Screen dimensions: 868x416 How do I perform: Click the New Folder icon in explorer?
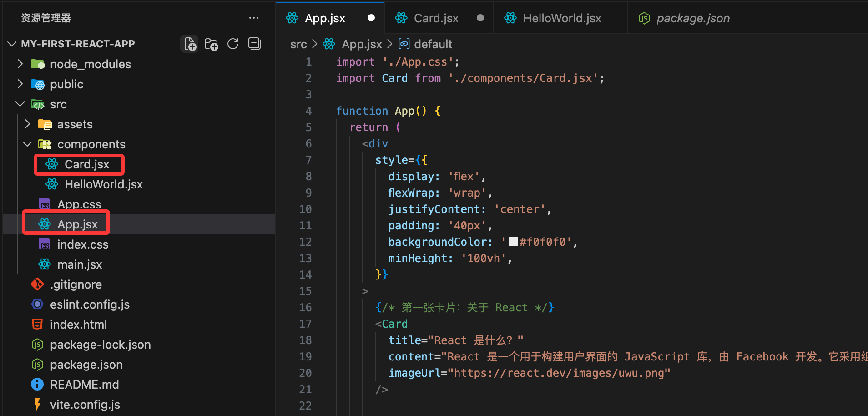[211, 44]
